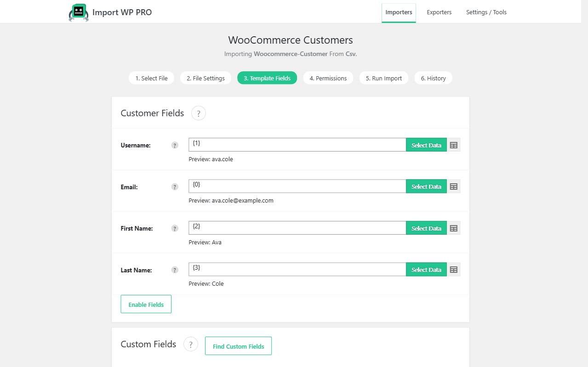Click the WooCommerce Customers heading
The image size is (588, 367).
(291, 40)
